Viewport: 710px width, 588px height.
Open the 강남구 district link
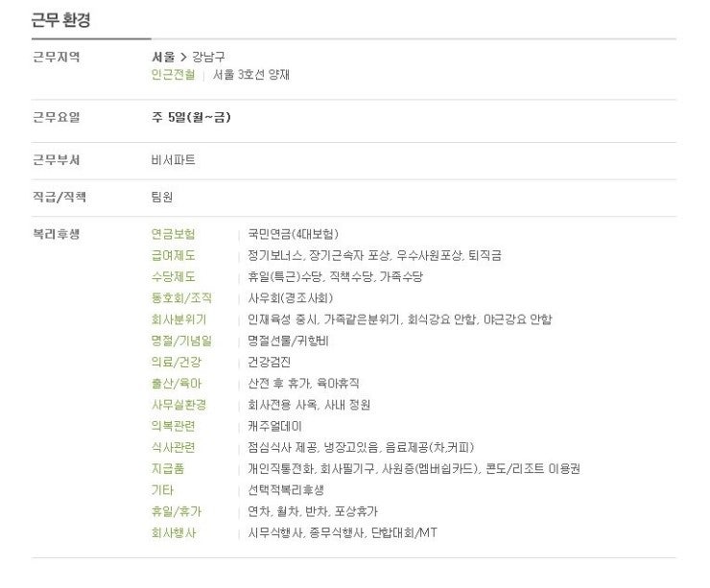[x=208, y=57]
